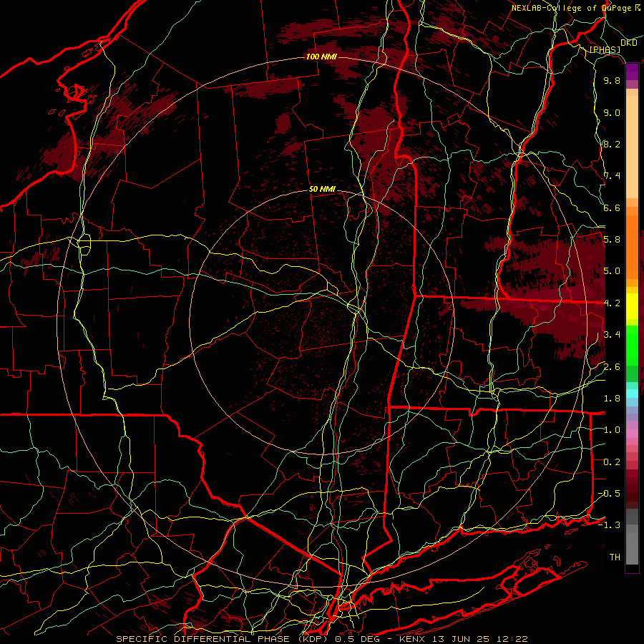The width and height of the screenshot is (644, 644).
Task: Click the 8.2 scale value
Action: [612, 145]
